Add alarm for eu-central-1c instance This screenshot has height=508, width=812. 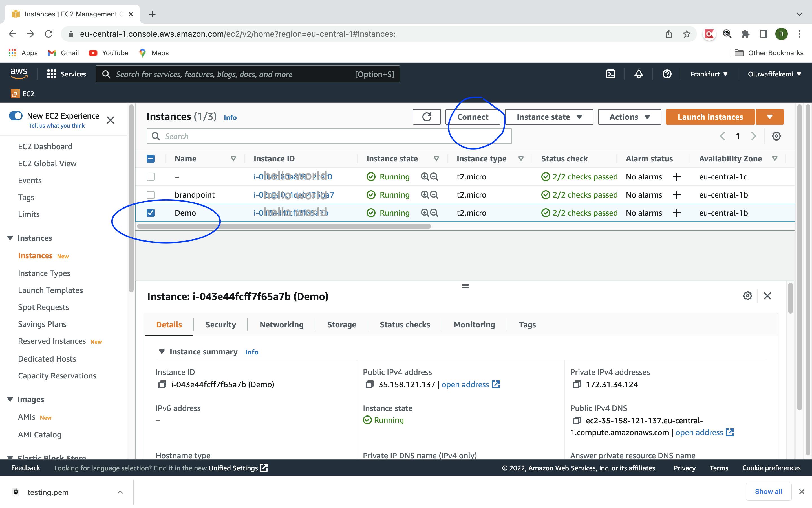click(676, 176)
